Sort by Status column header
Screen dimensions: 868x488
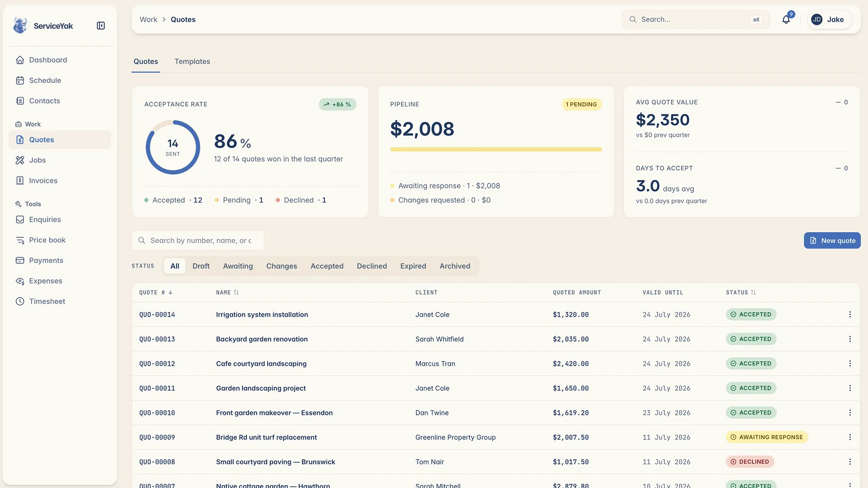[741, 293]
